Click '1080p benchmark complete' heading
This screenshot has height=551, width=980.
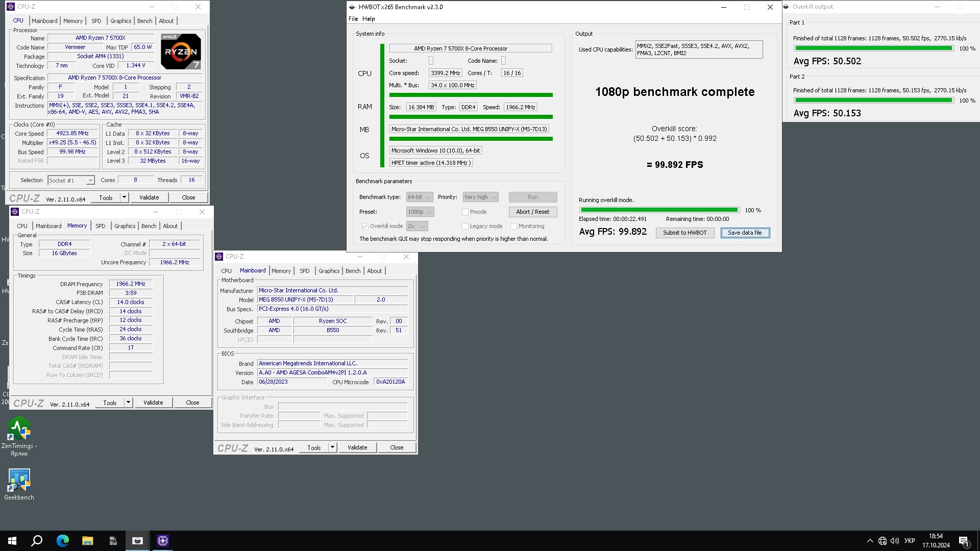pyautogui.click(x=674, y=92)
